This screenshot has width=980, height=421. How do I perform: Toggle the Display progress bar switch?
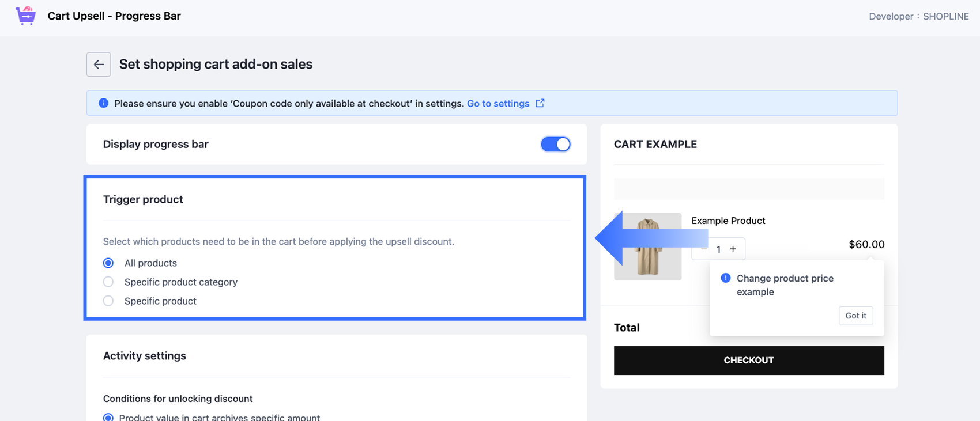pos(555,144)
